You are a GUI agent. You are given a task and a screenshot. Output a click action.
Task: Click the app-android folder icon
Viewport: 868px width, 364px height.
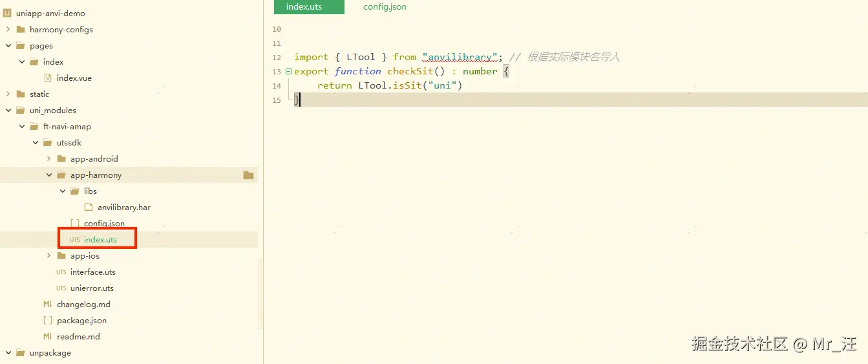(61, 158)
